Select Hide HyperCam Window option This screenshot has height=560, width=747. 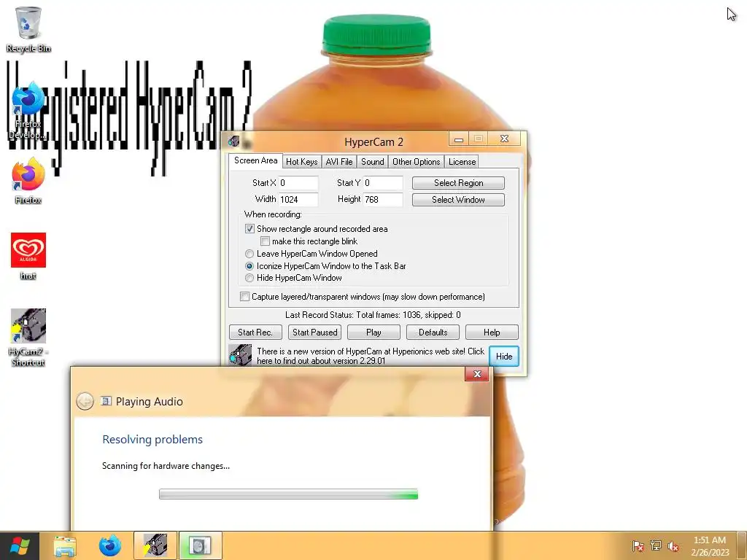(249, 278)
